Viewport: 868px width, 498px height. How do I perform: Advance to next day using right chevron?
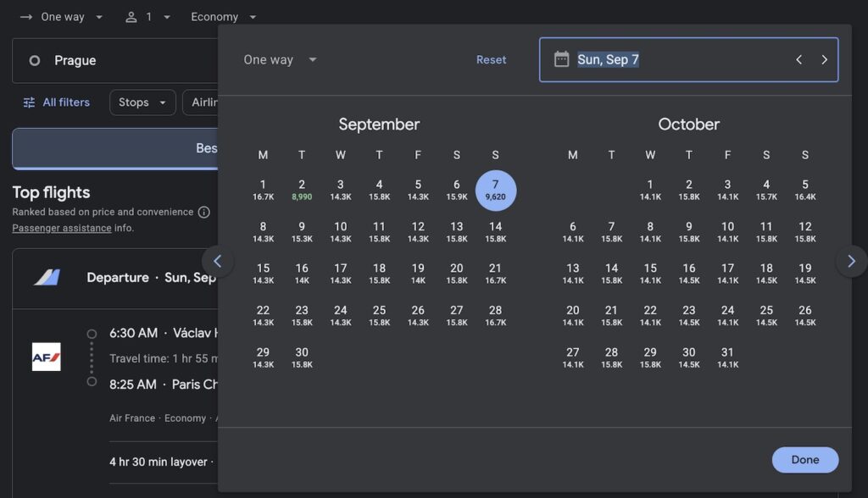(824, 59)
